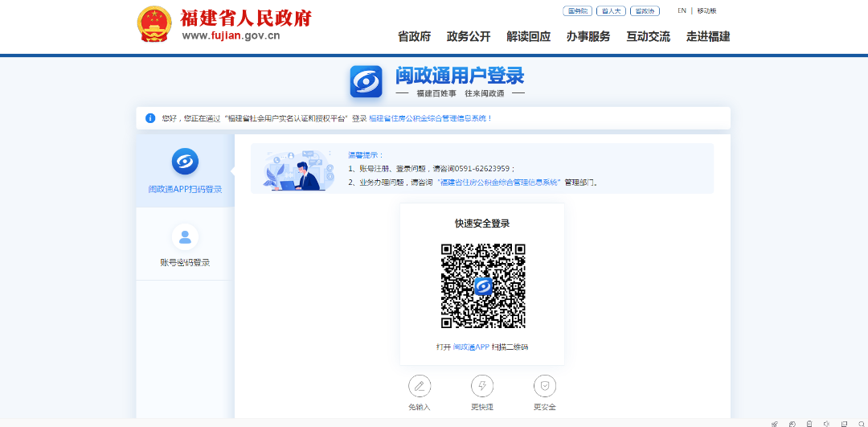Click the 省政协 button

[645, 11]
